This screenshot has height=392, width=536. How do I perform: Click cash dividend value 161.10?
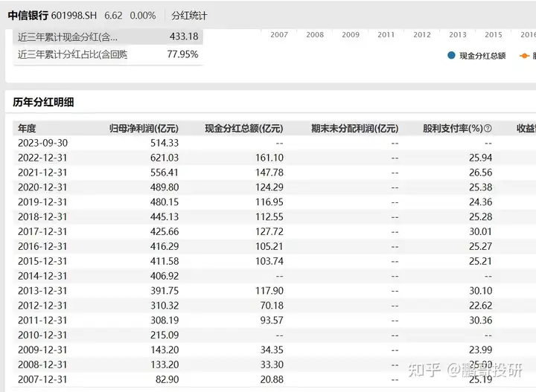click(269, 158)
